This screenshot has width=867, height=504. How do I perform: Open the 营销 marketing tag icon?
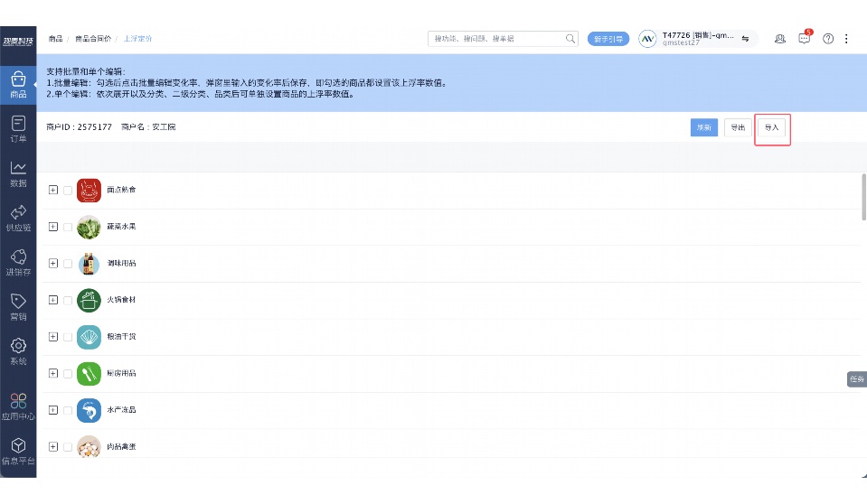[x=18, y=305]
